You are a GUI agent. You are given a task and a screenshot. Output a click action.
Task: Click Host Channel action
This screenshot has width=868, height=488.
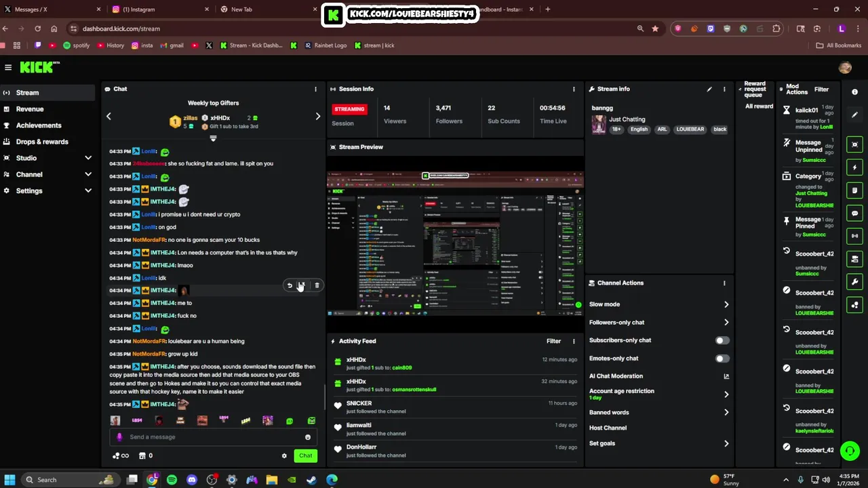608,428
